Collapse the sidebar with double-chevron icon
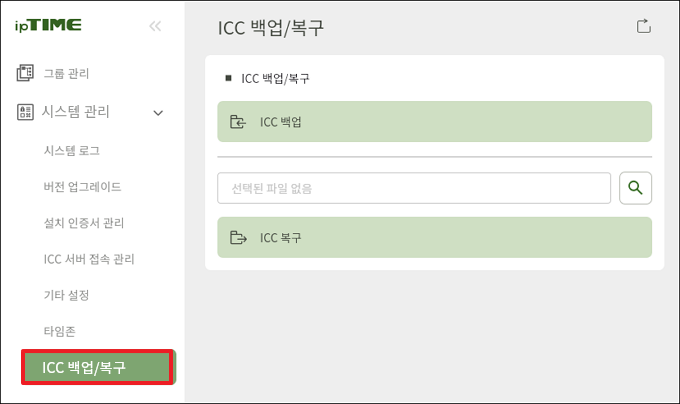Screen dimensions: 680x404 (154, 26)
